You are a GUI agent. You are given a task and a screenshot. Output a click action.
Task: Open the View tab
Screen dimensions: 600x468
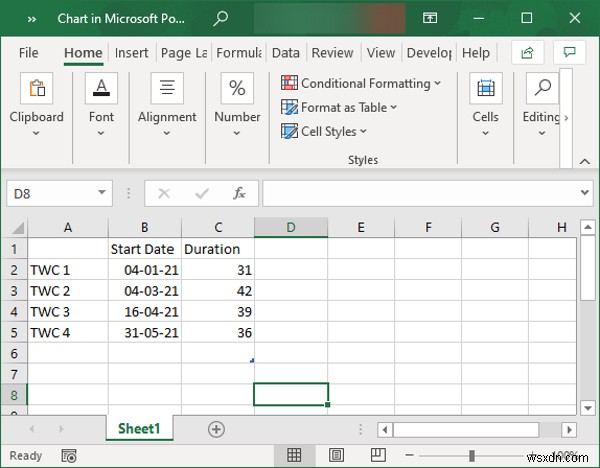(381, 52)
